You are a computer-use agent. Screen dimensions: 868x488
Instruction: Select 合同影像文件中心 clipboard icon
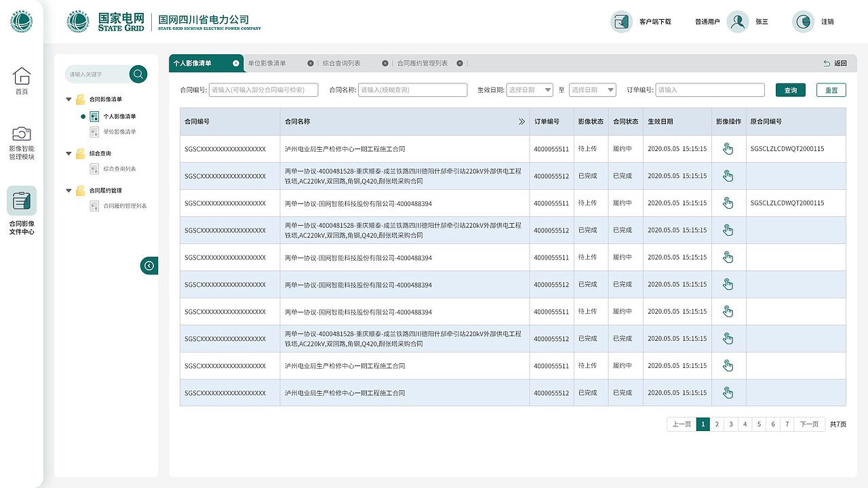tap(22, 201)
